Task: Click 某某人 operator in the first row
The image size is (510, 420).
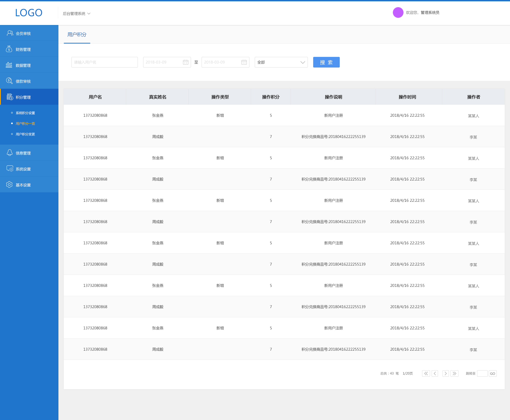Action: (x=473, y=116)
